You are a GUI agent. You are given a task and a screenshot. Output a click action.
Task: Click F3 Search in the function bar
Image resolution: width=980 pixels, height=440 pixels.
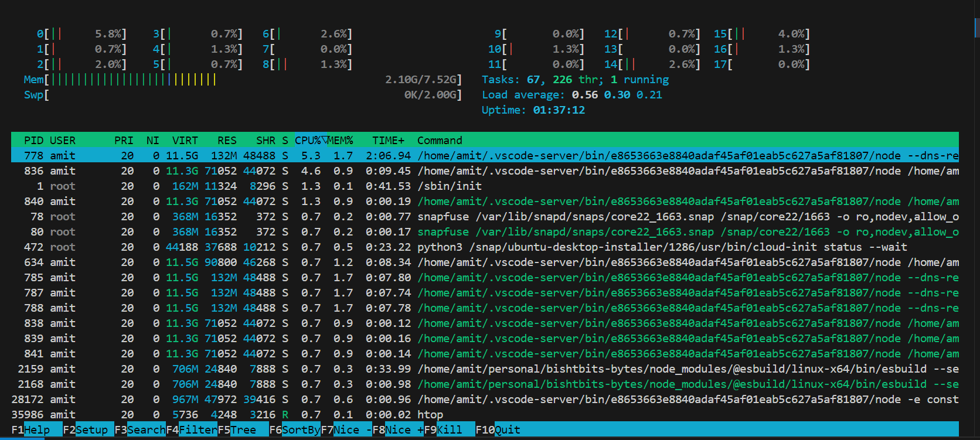[140, 429]
